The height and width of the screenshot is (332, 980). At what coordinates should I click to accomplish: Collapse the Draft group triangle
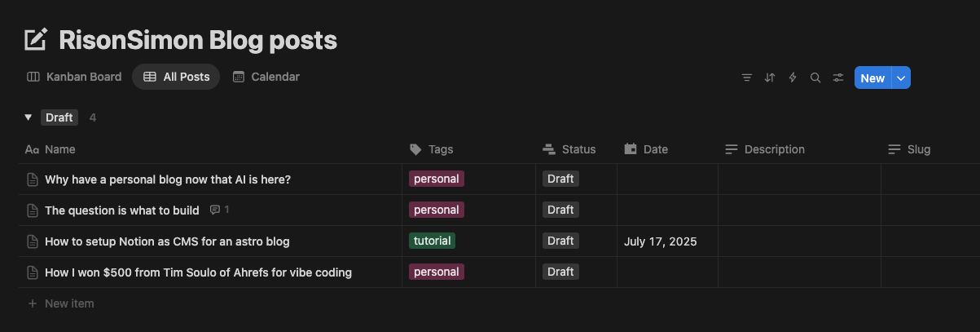coord(29,117)
